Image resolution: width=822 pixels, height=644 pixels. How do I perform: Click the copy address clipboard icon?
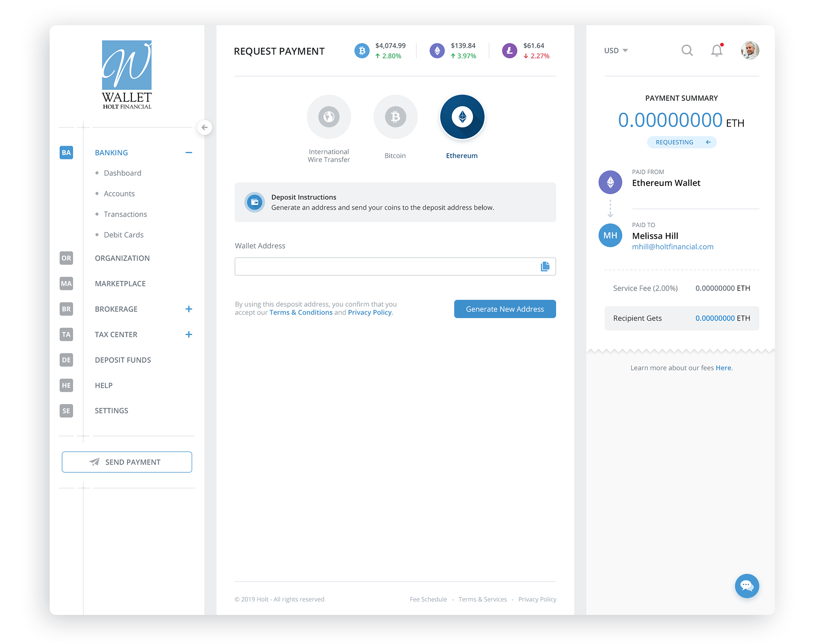point(545,267)
